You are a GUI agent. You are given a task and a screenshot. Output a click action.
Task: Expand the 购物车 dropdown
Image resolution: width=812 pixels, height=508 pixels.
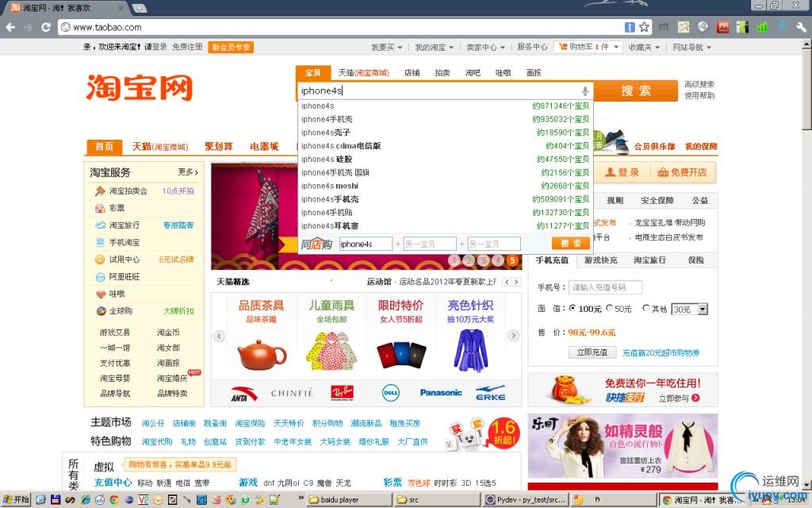(588, 47)
